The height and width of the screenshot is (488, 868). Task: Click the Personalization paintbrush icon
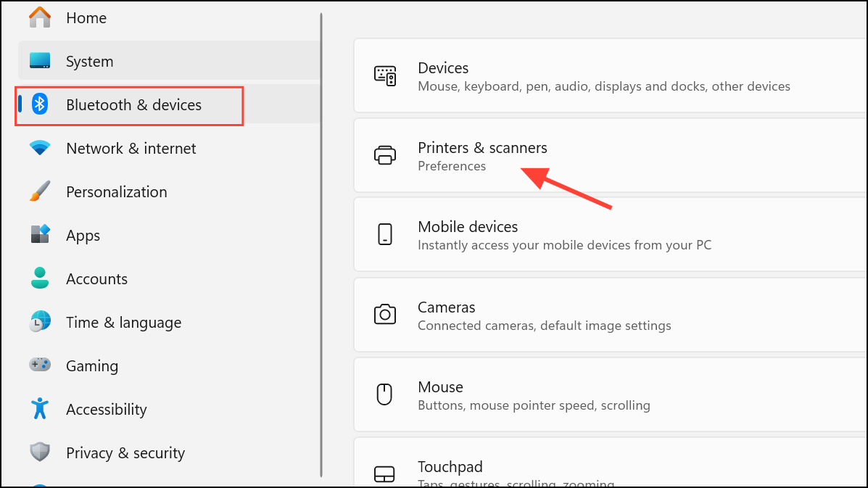pos(40,191)
